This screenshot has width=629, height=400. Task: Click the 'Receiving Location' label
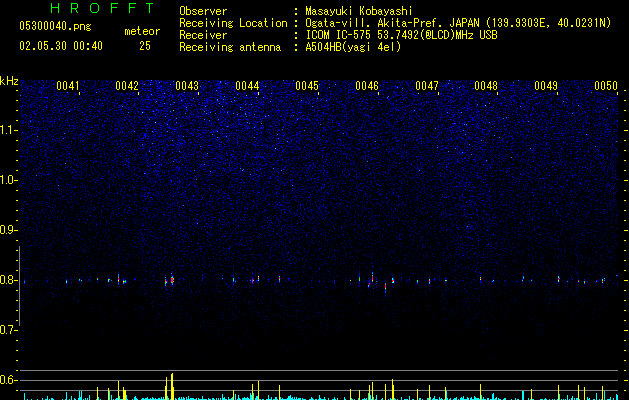pyautogui.click(x=233, y=23)
